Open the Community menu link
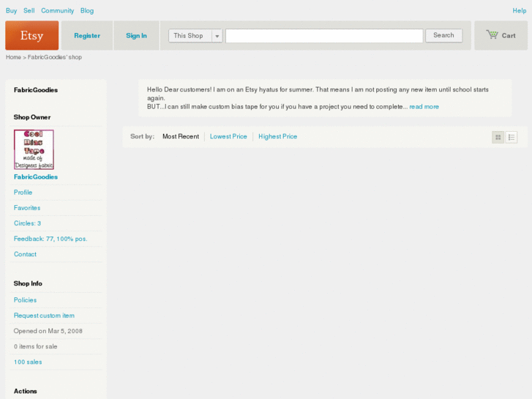 tap(57, 10)
